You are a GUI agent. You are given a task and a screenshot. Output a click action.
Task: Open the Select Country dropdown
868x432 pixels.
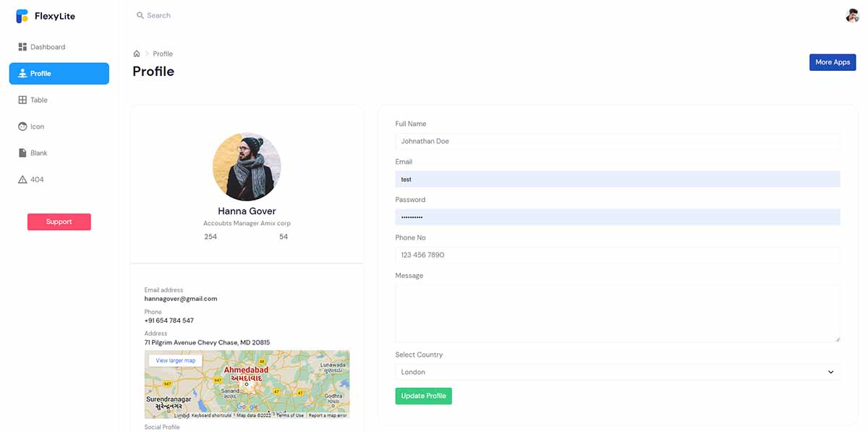pos(832,371)
